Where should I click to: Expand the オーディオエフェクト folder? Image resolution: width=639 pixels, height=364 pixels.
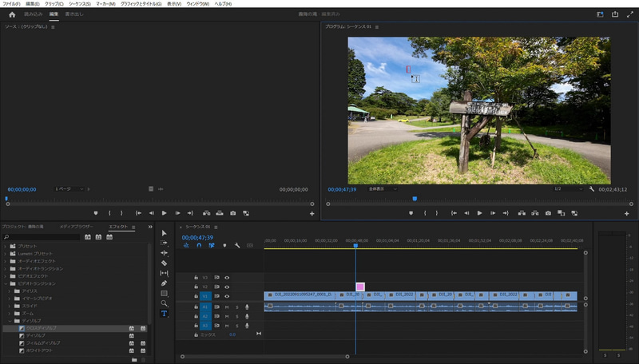tap(6, 261)
